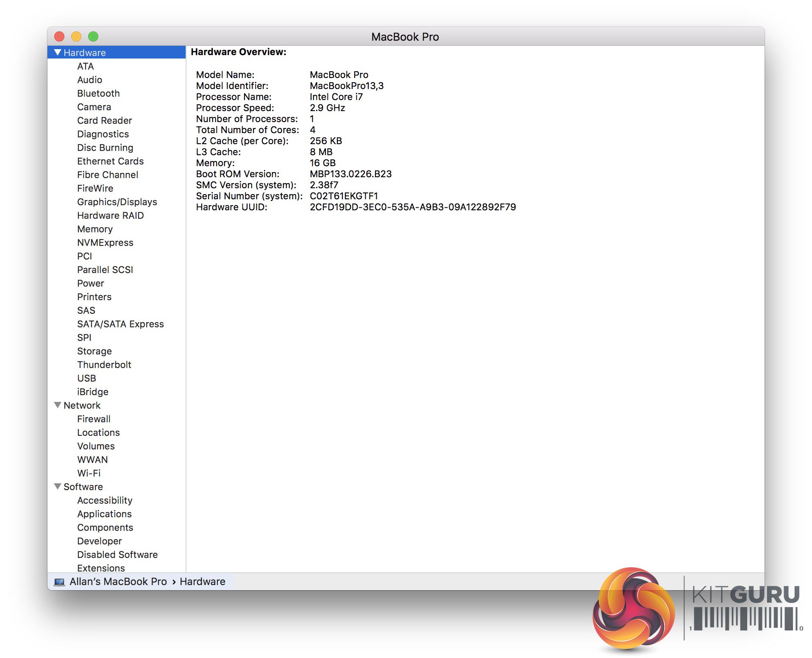Show the Thunderbolt hardware details
The image size is (812, 658).
pos(104,365)
